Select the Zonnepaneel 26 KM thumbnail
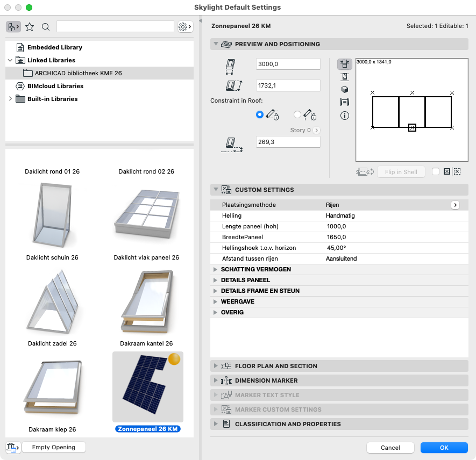This screenshot has height=460, width=476. coord(148,387)
